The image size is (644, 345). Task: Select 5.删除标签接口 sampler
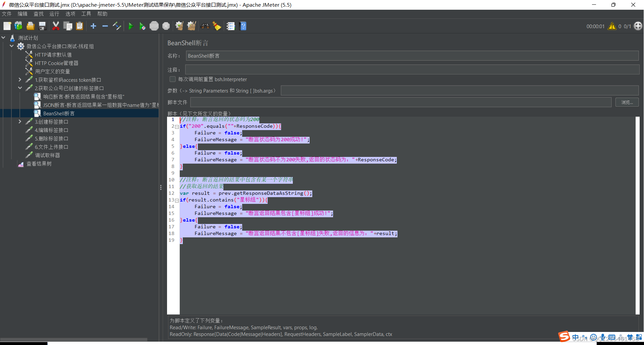pyautogui.click(x=52, y=138)
